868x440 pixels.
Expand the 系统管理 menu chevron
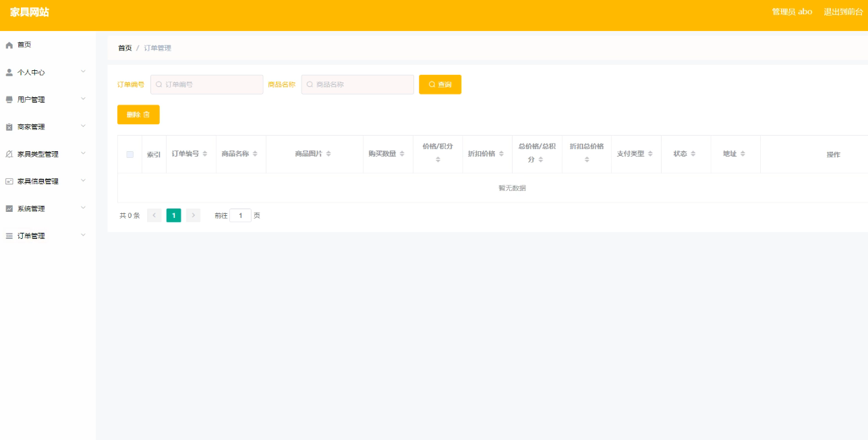pyautogui.click(x=83, y=208)
